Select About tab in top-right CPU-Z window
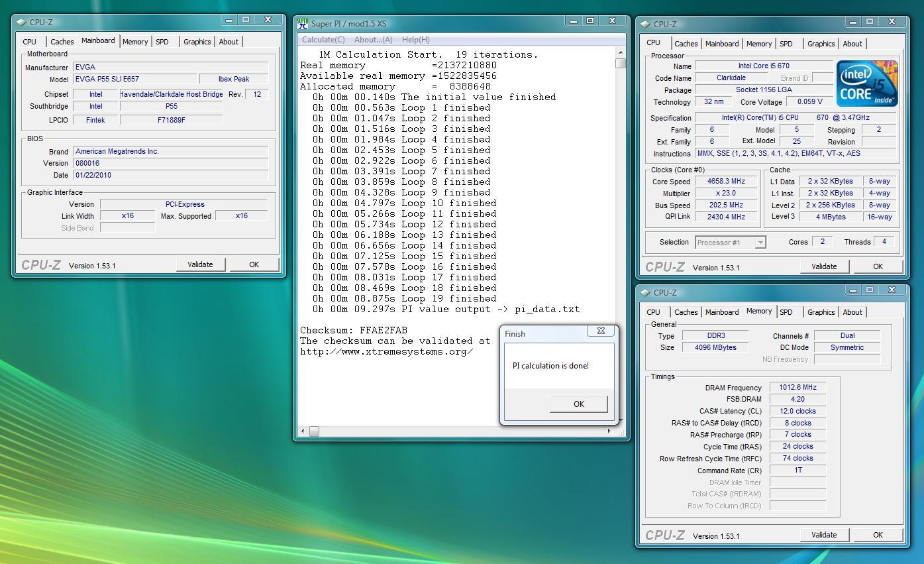This screenshot has width=924, height=564. click(x=852, y=44)
